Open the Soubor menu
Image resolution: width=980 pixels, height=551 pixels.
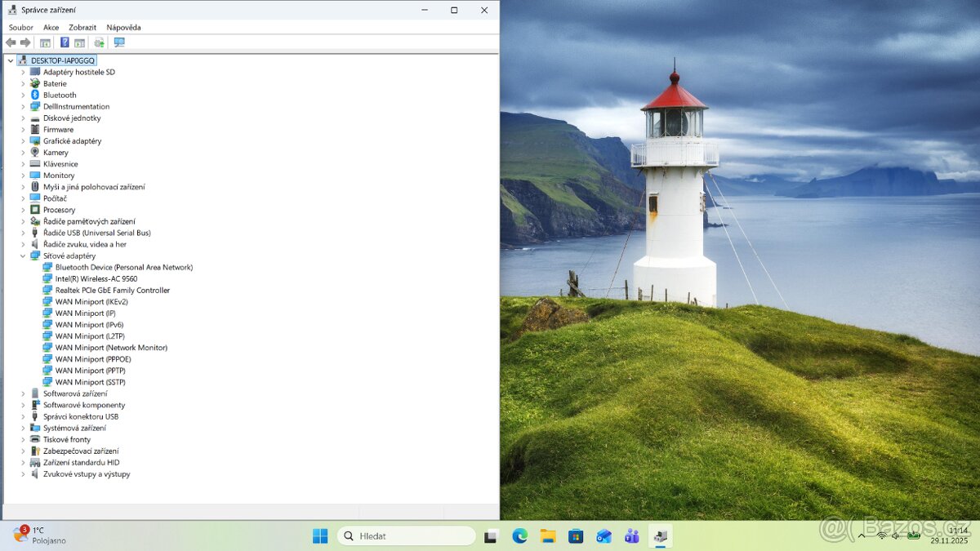21,28
